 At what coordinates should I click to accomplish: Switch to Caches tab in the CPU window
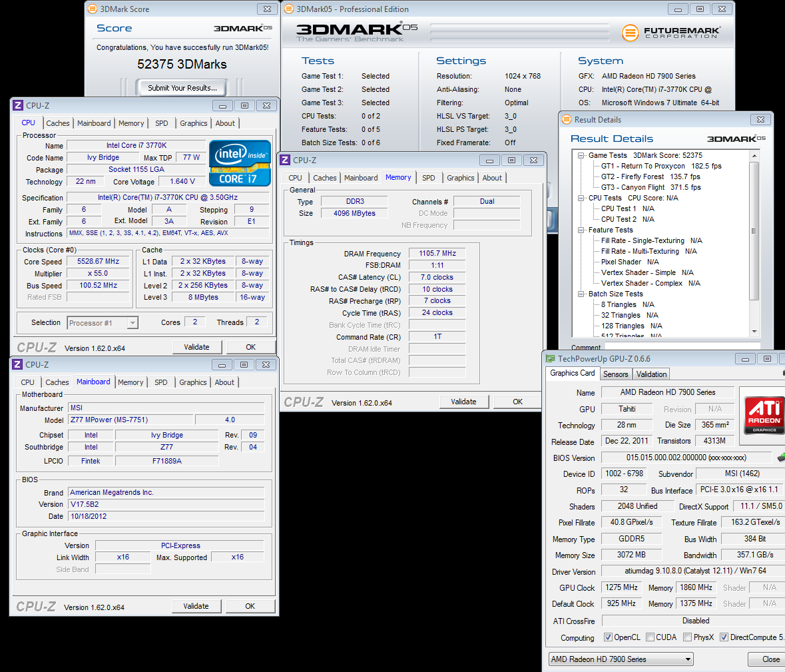point(57,123)
